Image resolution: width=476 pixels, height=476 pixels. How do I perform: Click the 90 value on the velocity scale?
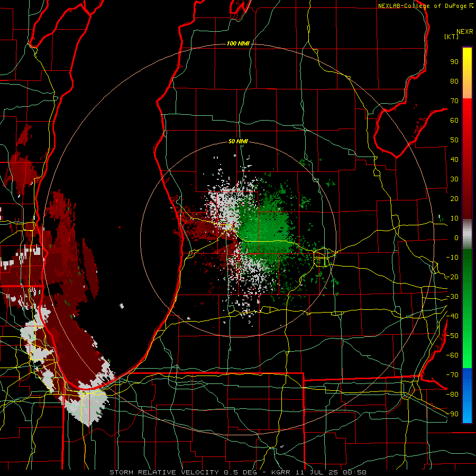[454, 62]
